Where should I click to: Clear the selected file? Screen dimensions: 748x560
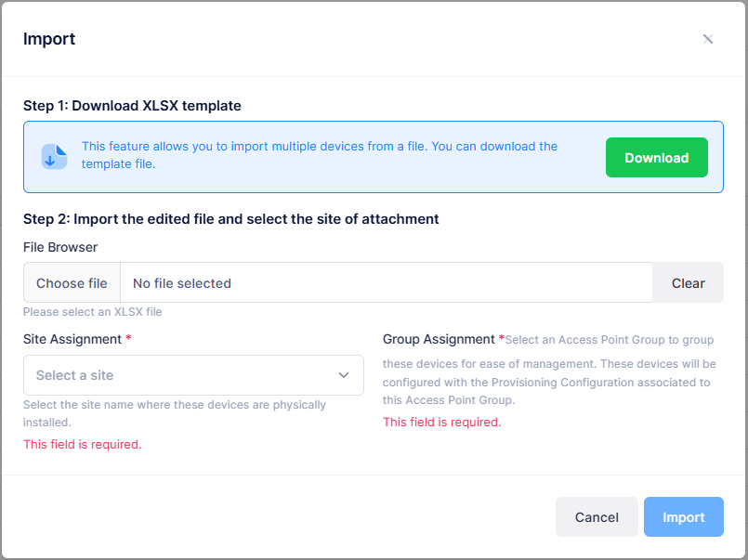click(x=688, y=283)
